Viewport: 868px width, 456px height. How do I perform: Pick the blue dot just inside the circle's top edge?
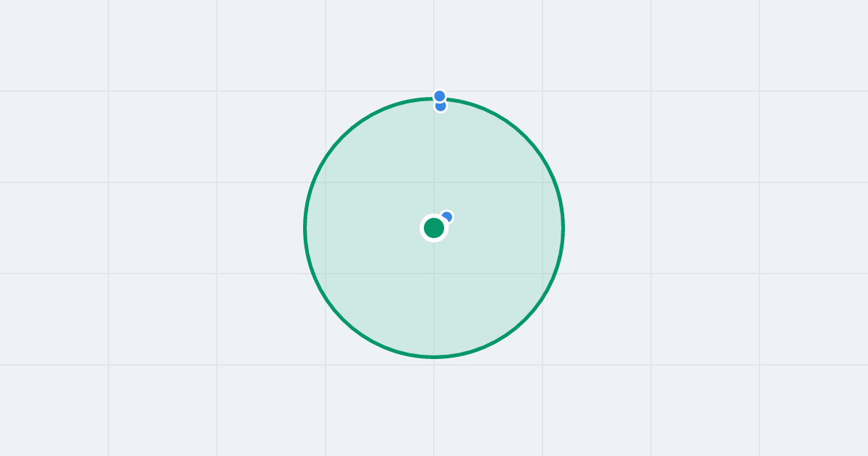(x=441, y=106)
